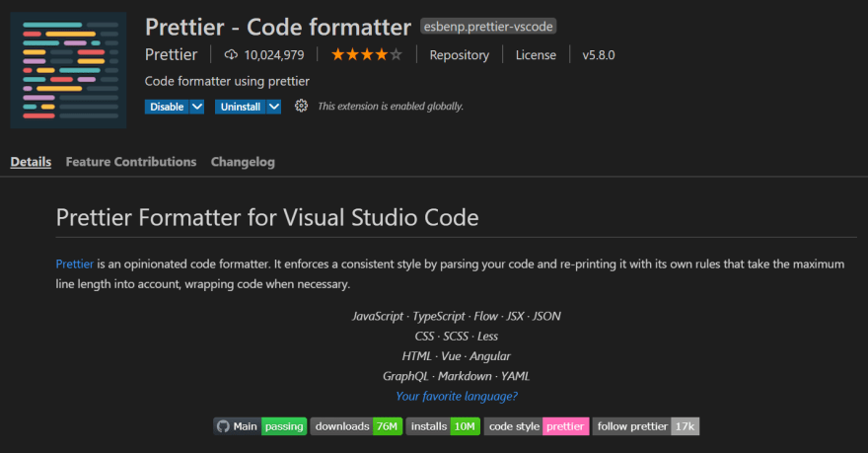Viewport: 868px width, 453px height.
Task: Click the downloads 76M badge
Action: point(356,426)
